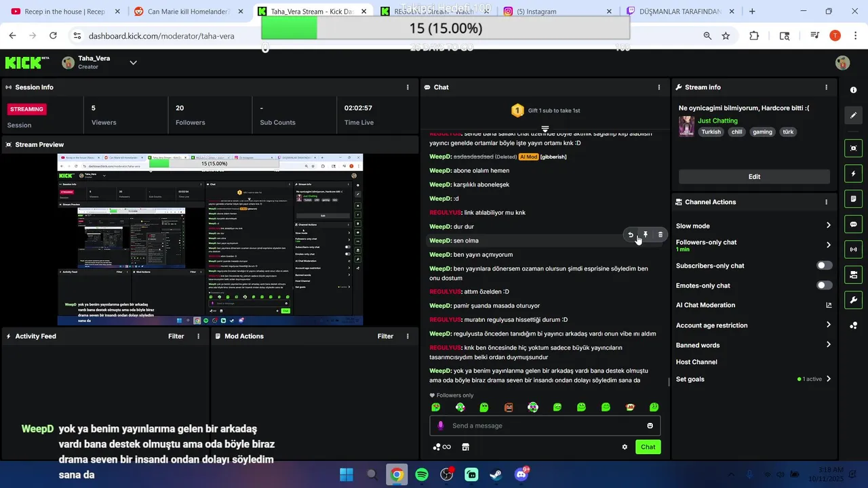The height and width of the screenshot is (488, 868).
Task: Switch to REGULYUS Stream tab
Action: point(434,12)
